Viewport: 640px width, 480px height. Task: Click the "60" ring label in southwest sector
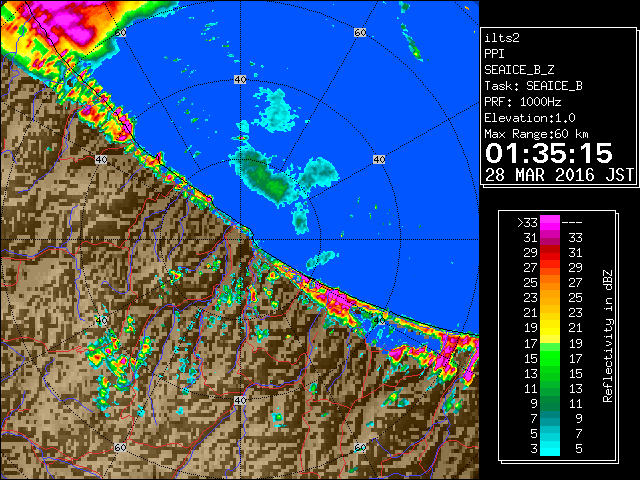[x=120, y=448]
